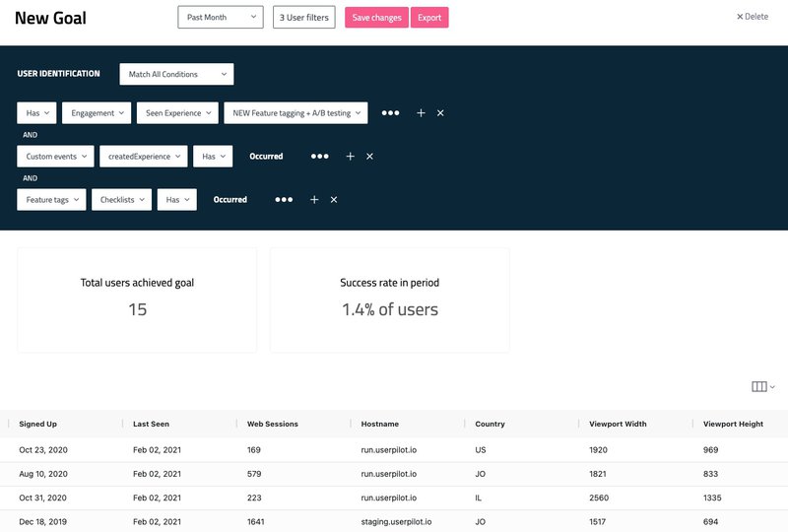Remove the Engagement condition row
788x532 pixels.
[x=440, y=113]
